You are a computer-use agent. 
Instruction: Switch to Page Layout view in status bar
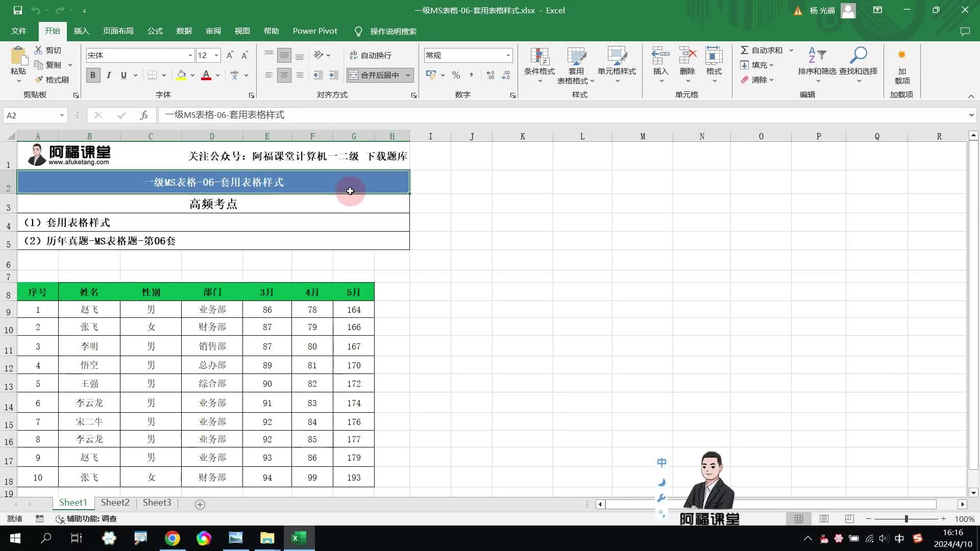click(824, 519)
